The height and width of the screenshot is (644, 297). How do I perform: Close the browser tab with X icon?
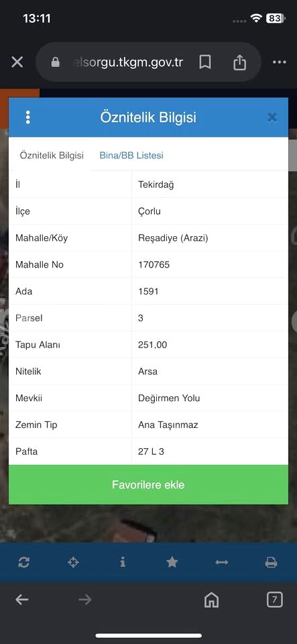click(17, 62)
